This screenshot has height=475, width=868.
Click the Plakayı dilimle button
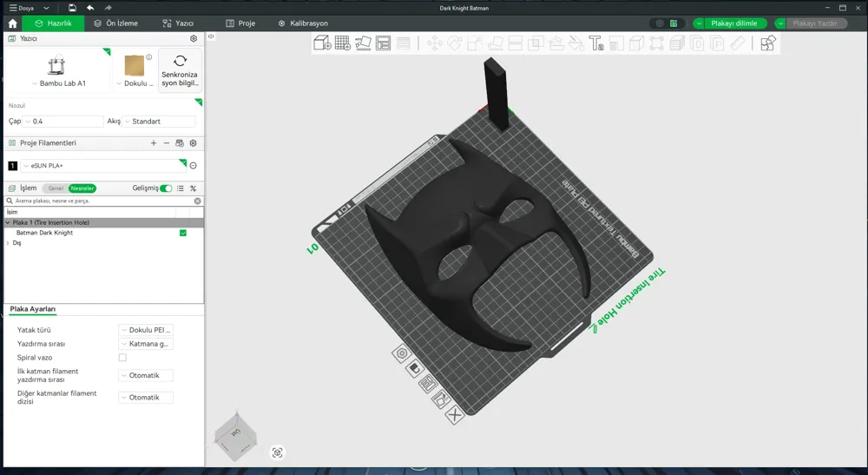coord(734,23)
